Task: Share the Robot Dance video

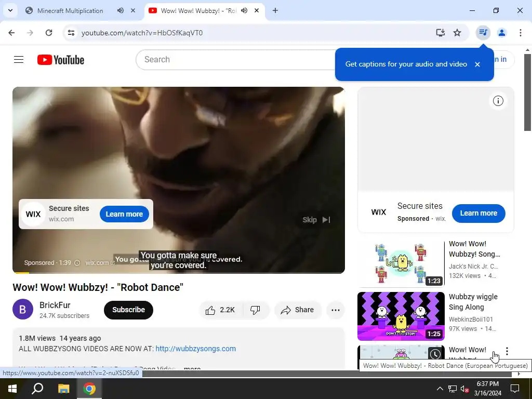Action: click(298, 310)
